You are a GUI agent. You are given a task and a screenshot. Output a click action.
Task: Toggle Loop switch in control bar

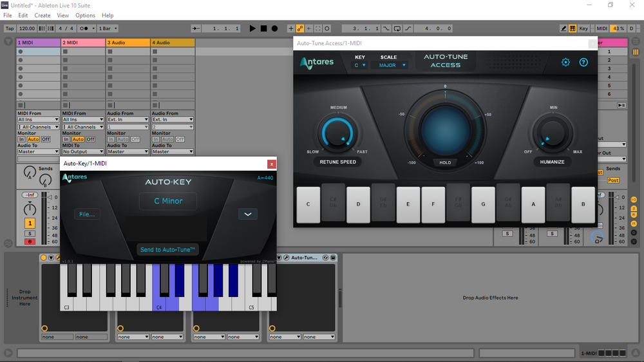pos(397,28)
